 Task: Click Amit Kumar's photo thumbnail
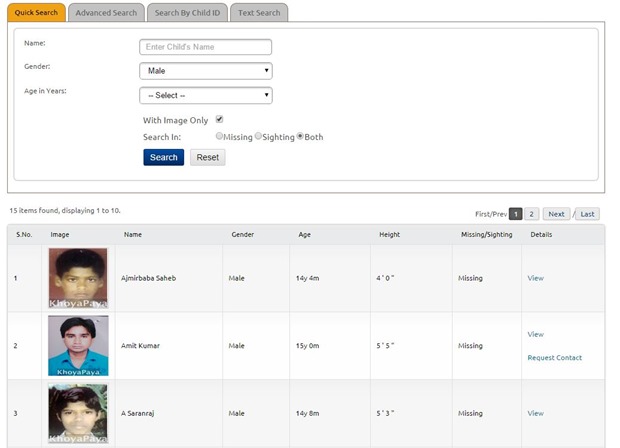[x=78, y=345]
